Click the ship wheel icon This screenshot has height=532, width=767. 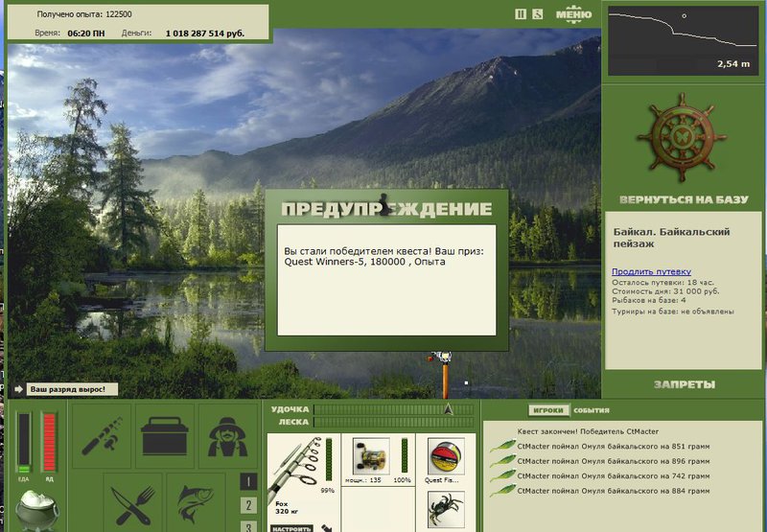click(682, 137)
